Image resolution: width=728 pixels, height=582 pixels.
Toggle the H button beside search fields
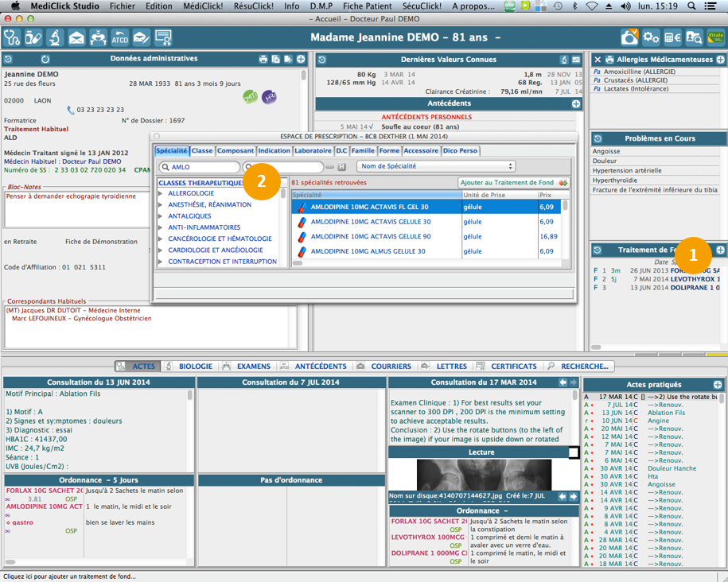click(x=341, y=167)
